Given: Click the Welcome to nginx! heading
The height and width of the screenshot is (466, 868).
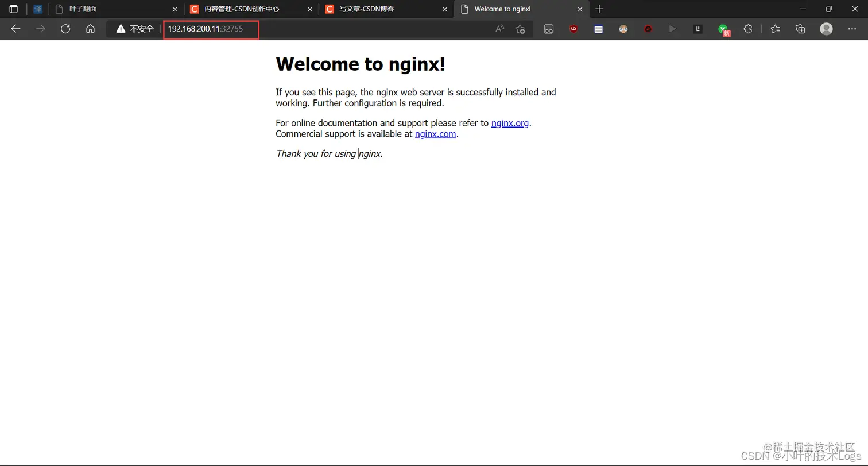Looking at the screenshot, I should (361, 64).
